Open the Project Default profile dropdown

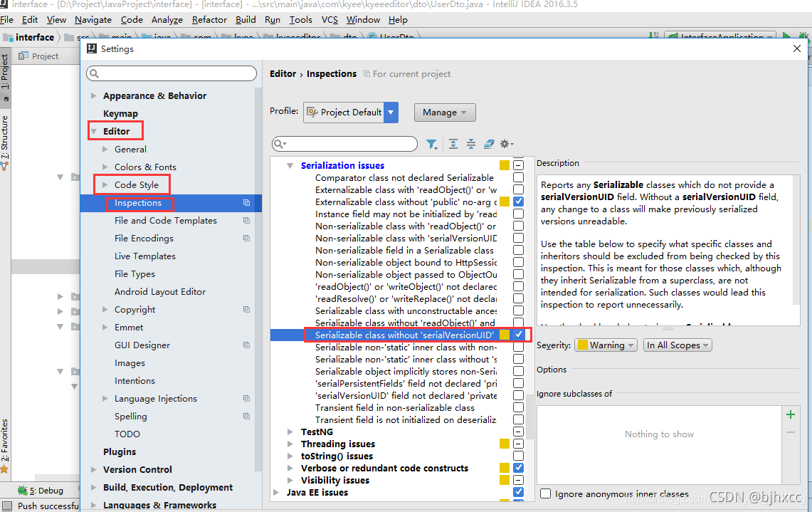[351, 112]
